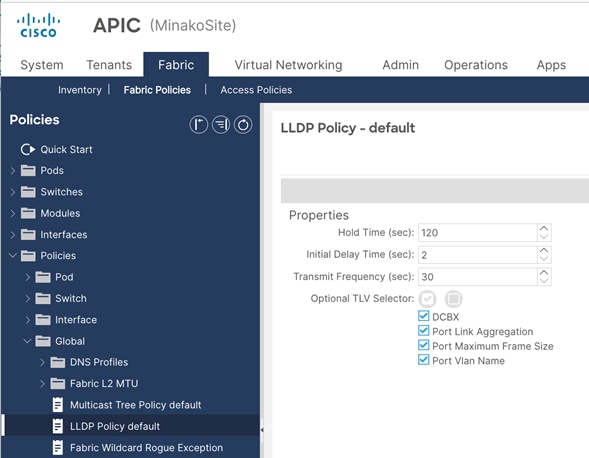Click the DNS Profiles folder icon

tap(58, 363)
